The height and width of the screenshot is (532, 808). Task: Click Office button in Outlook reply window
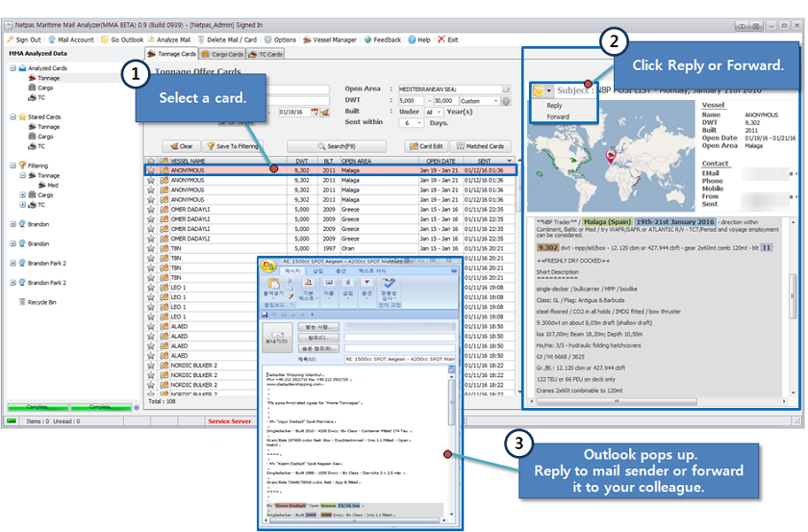click(268, 266)
